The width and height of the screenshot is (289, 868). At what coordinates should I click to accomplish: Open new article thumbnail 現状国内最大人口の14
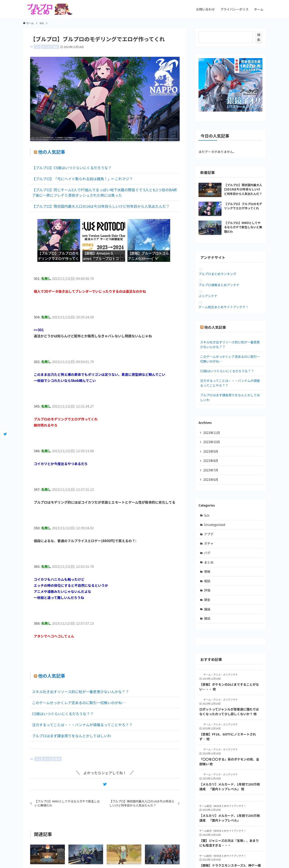(210, 190)
